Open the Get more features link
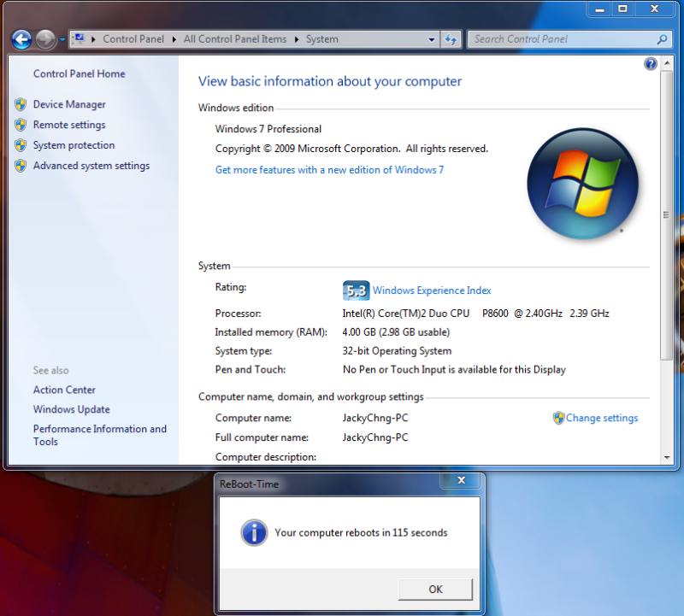 [329, 170]
